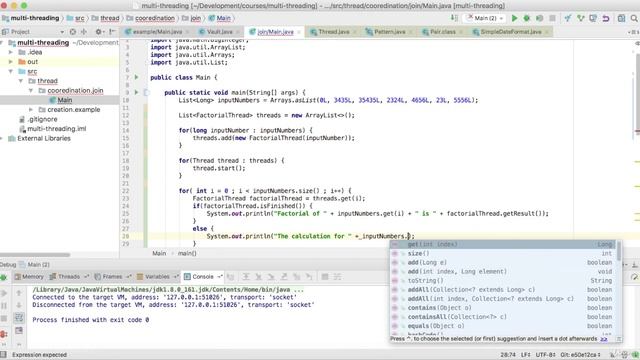This screenshot has width=640, height=360.
Task: Open the Memory debug tab
Action: click(x=28, y=277)
